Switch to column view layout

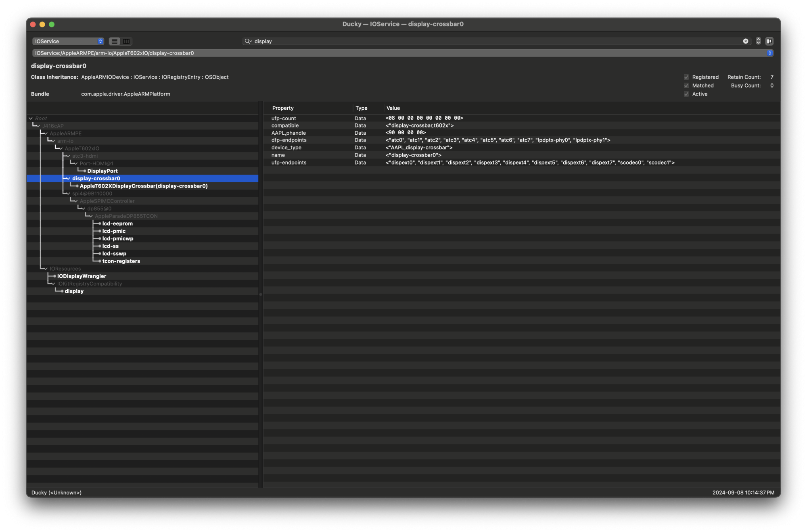pyautogui.click(x=126, y=41)
